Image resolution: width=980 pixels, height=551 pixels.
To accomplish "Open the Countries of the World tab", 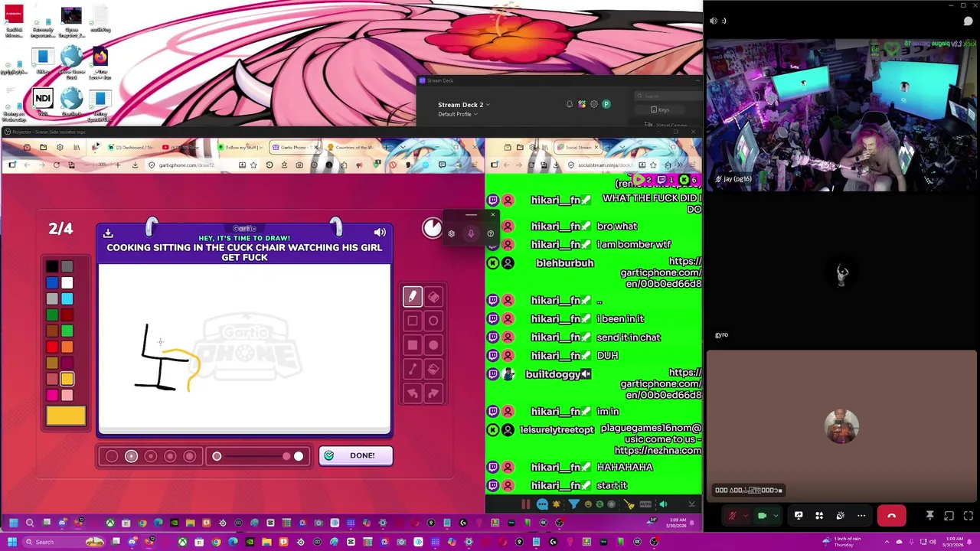I will 351,147.
